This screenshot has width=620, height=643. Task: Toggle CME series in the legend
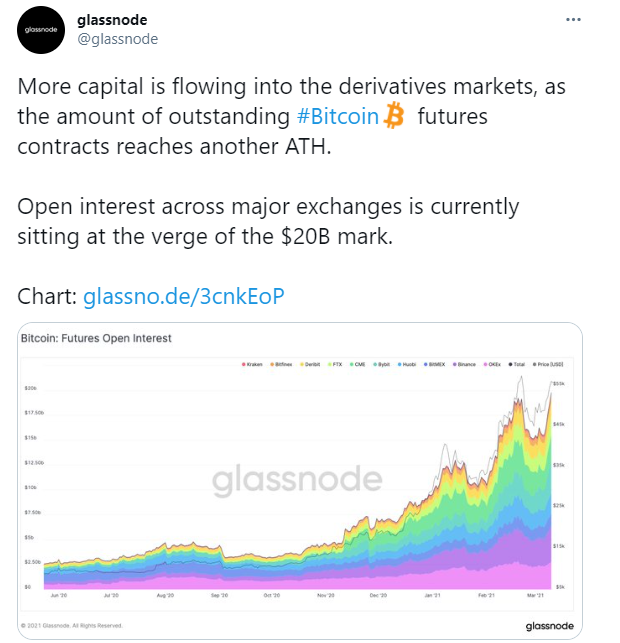(358, 364)
